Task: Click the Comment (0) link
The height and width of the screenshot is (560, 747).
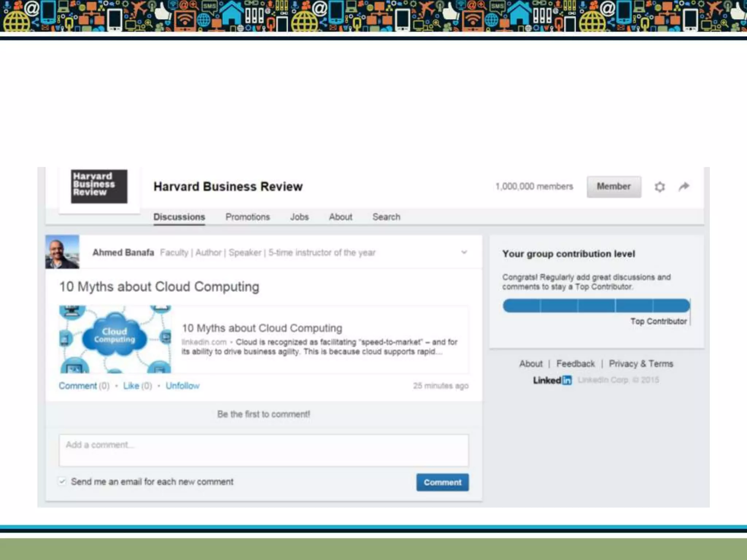Action: pos(78,386)
